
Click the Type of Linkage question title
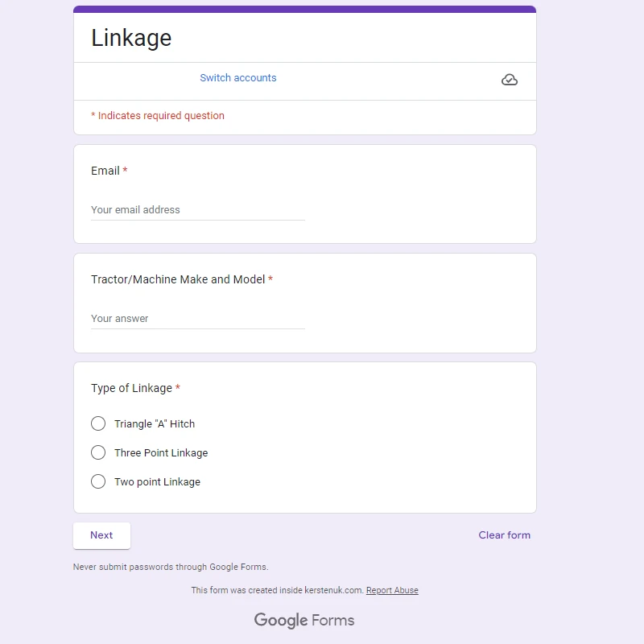(131, 388)
